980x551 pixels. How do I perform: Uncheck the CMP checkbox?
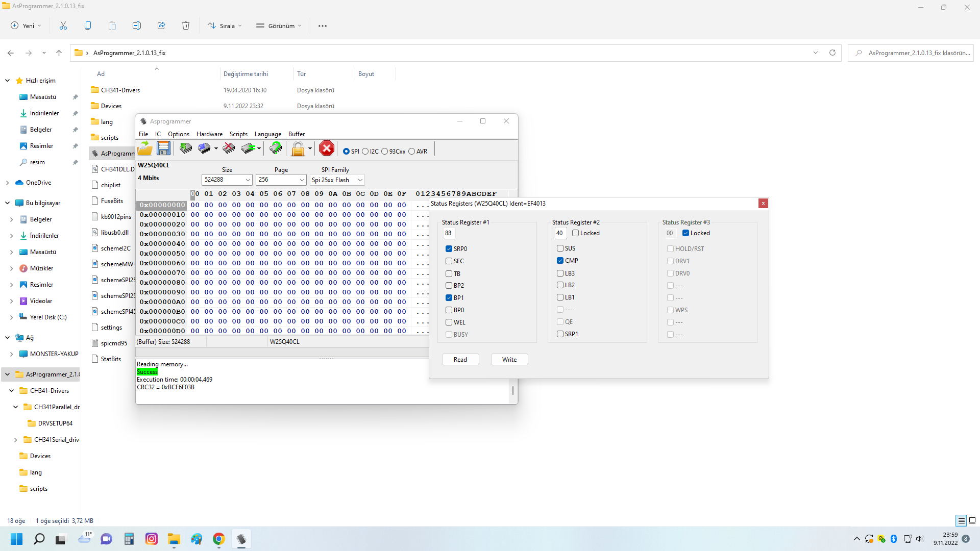[560, 261]
